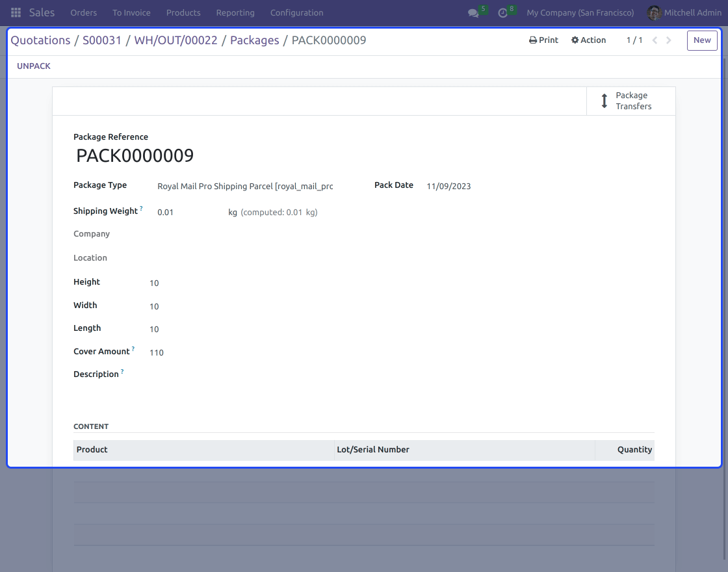Switch company My Company (San Francisco)
Screen dimensions: 728x572
coord(580,12)
